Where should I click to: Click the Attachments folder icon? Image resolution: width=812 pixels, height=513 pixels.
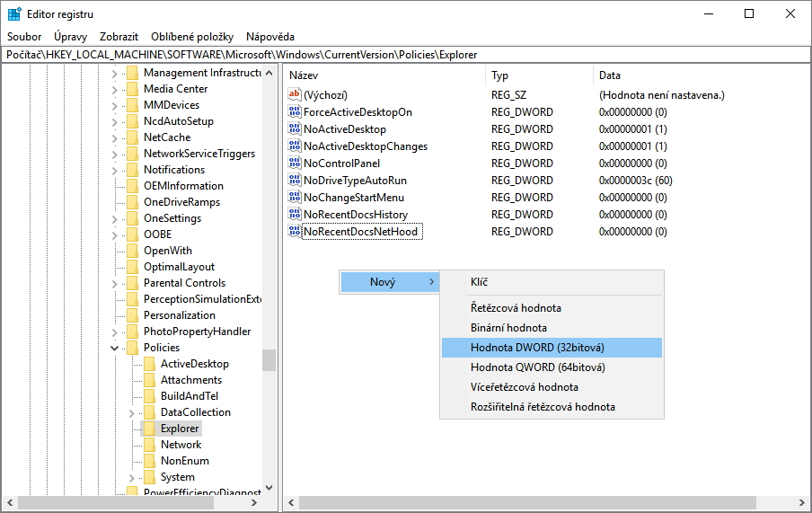coord(149,379)
